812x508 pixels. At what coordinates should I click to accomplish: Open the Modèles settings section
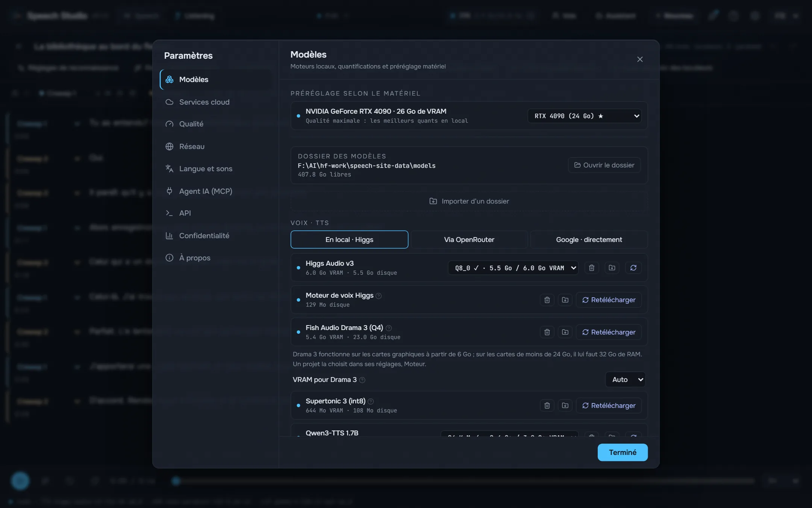click(x=216, y=79)
